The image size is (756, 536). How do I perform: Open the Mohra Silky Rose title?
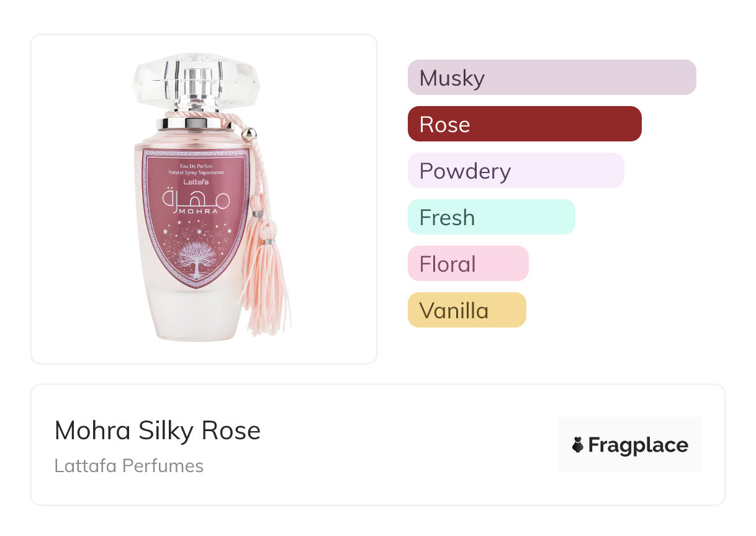click(158, 431)
